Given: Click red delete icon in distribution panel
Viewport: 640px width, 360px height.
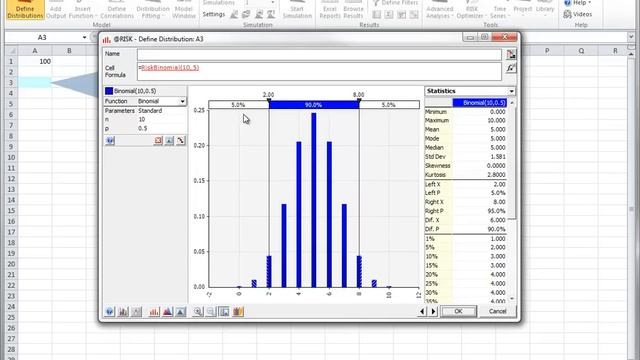Looking at the screenshot, I should [x=158, y=141].
